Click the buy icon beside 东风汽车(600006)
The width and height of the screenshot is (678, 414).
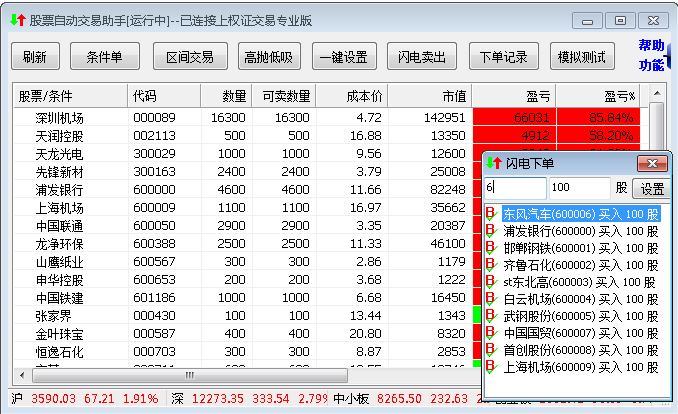(492, 214)
